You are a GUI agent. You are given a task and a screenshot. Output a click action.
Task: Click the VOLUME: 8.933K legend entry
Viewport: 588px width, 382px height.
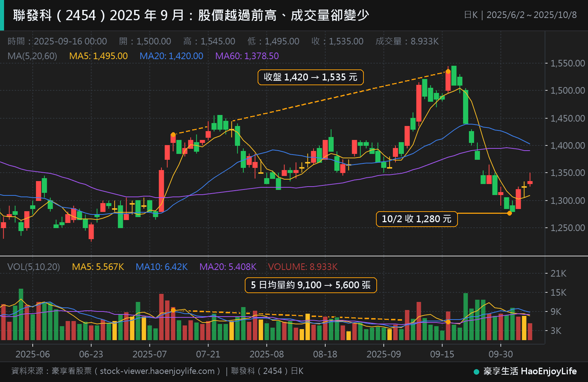[x=303, y=267]
